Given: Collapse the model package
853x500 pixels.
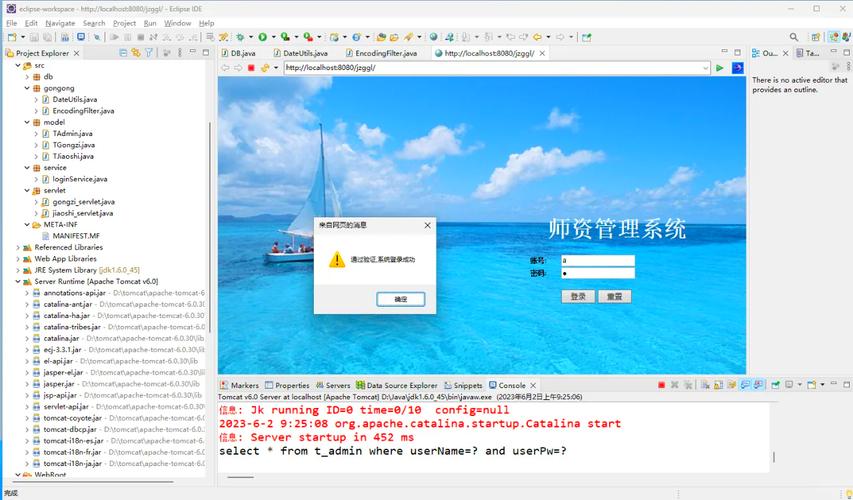Looking at the screenshot, I should (27, 122).
